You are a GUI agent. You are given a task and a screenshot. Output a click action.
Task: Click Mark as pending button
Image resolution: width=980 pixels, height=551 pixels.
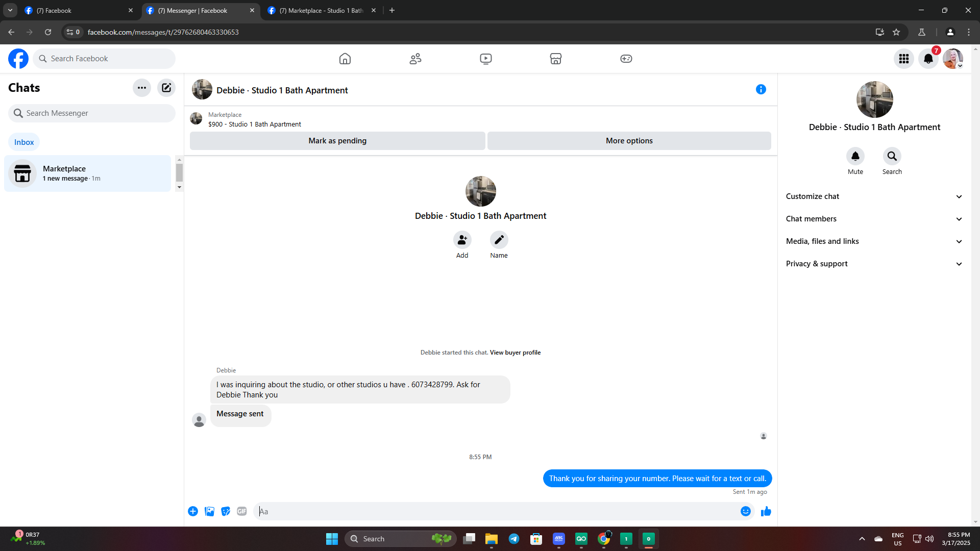click(x=337, y=141)
